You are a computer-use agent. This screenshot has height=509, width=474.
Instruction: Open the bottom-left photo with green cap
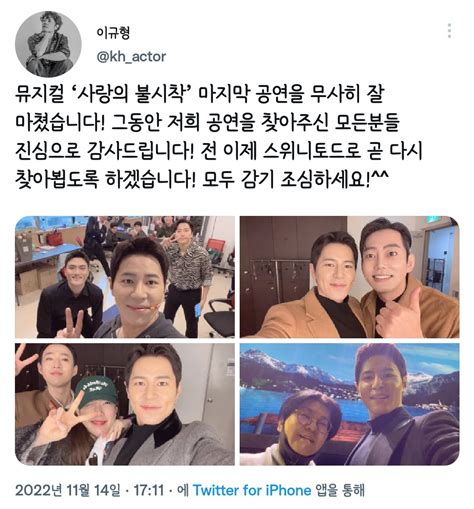coord(125,404)
